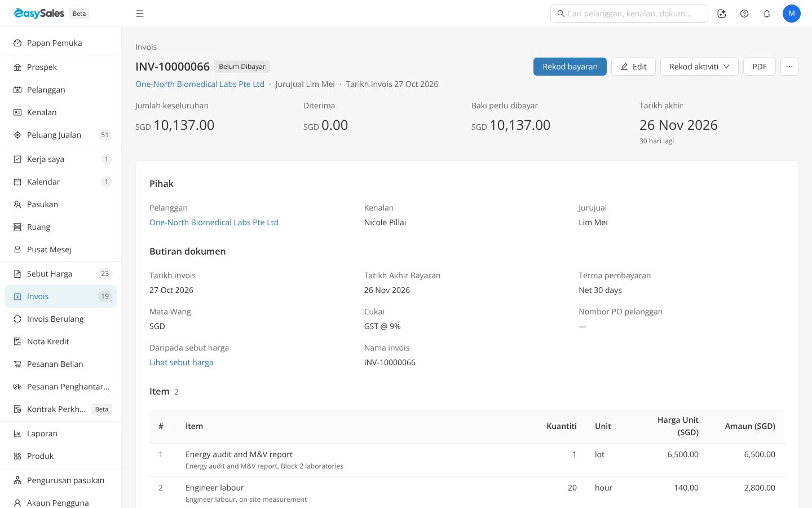Click the Peluang Jualan target icon
This screenshot has width=812, height=508.
coord(17,135)
